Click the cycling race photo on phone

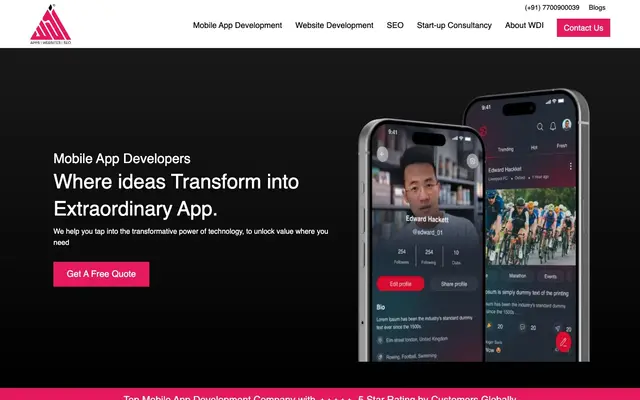[531, 227]
